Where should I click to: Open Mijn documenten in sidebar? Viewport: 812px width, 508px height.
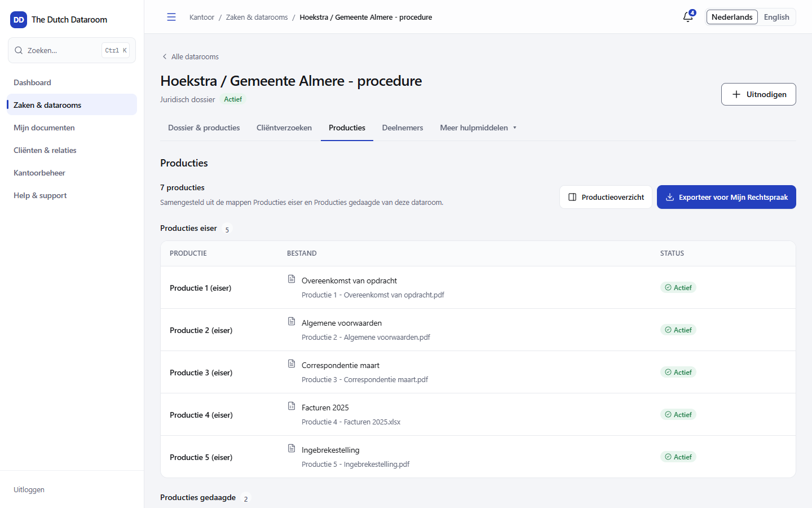[72, 128]
